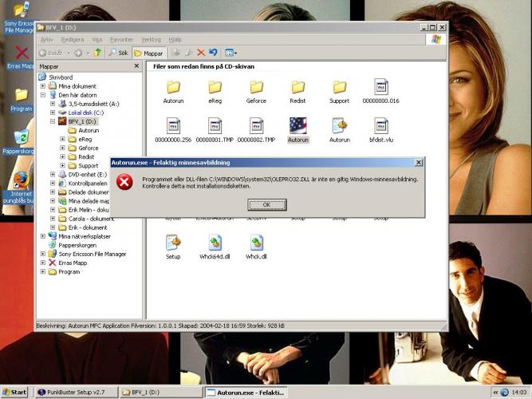Open the Autorun folder icon in file list
The height and width of the screenshot is (399, 532).
173,87
